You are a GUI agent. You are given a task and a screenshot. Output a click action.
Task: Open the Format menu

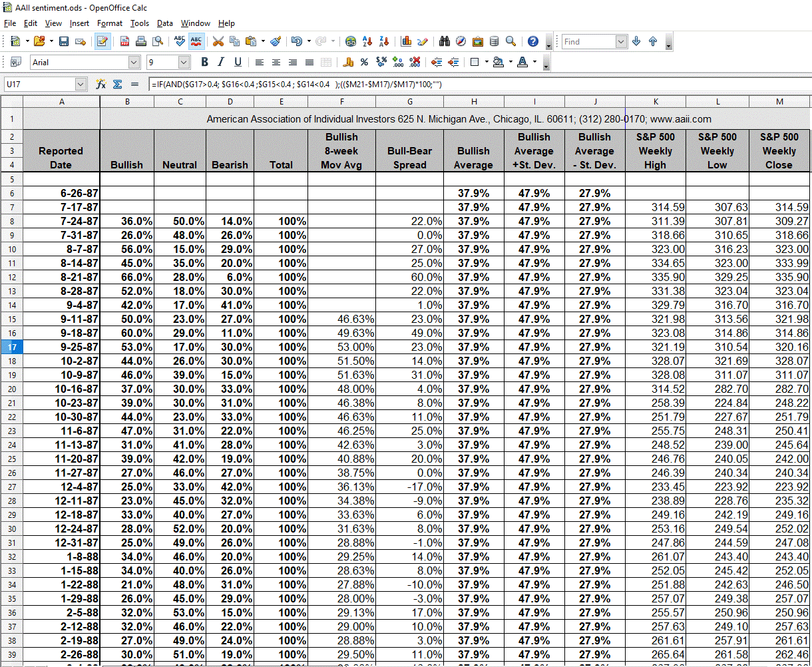[109, 23]
